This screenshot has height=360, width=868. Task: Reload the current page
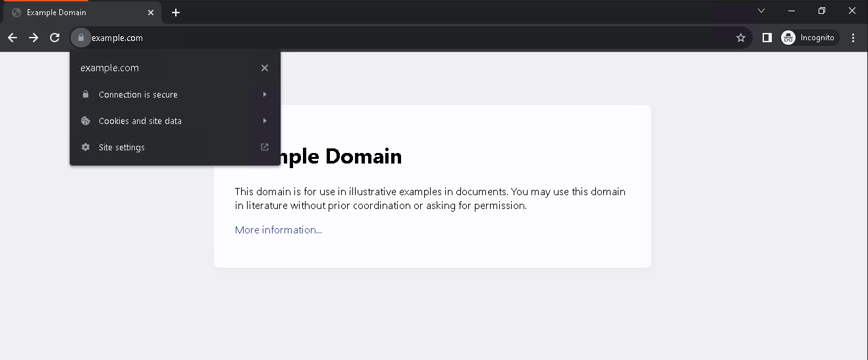coord(55,38)
